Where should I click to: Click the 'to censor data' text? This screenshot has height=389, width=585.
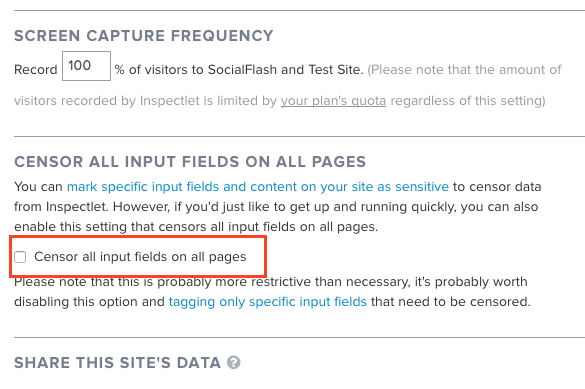497,186
